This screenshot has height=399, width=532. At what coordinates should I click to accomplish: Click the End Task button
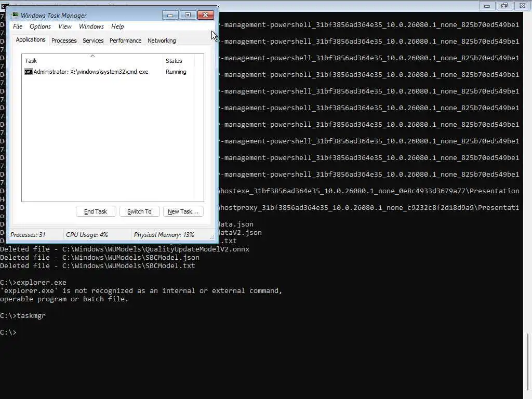(96, 211)
